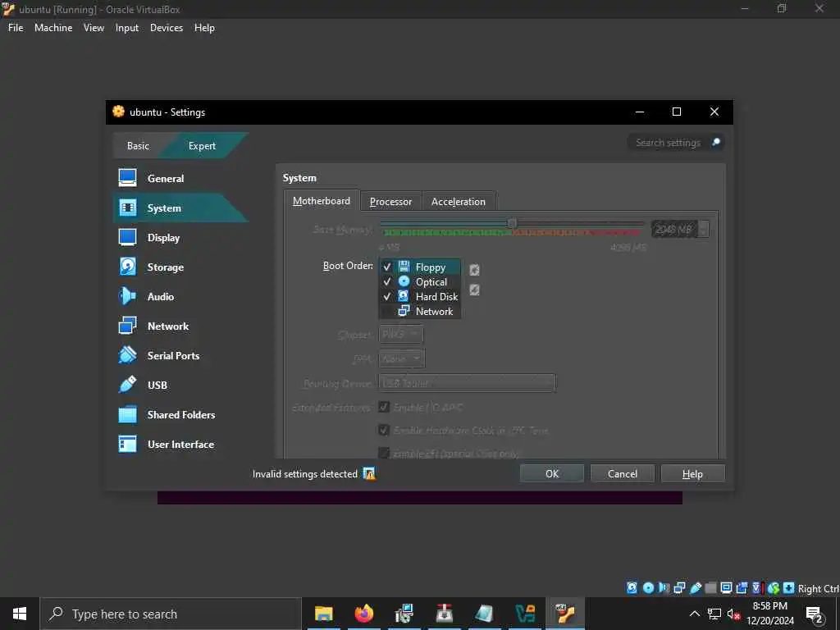Screen dimensions: 840x630
Task: Toggle Enable EFI checkbox
Action: click(384, 453)
